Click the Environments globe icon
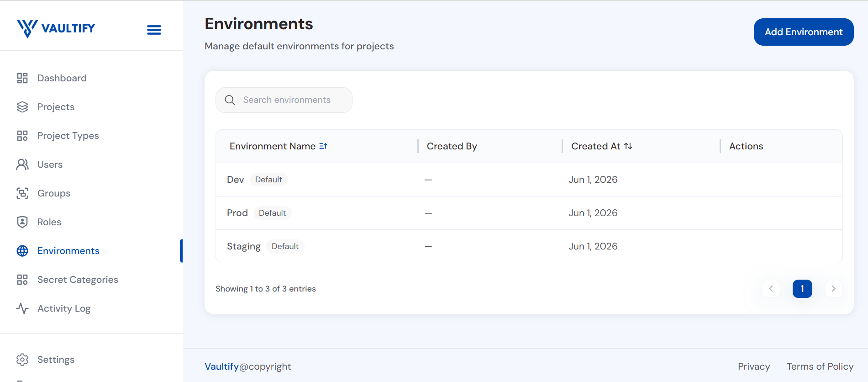The width and height of the screenshot is (868, 382). [22, 251]
